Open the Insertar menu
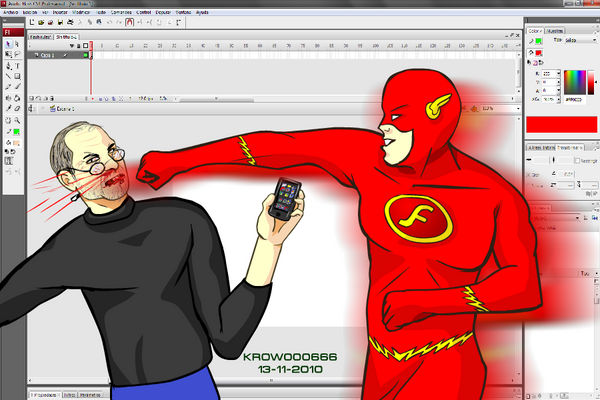The image size is (600, 400). pyautogui.click(x=60, y=12)
